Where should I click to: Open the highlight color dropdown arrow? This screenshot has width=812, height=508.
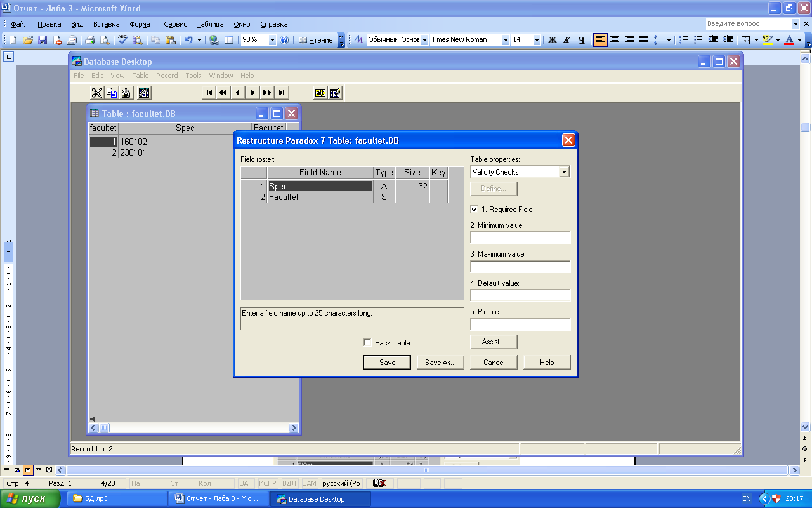[x=778, y=40]
